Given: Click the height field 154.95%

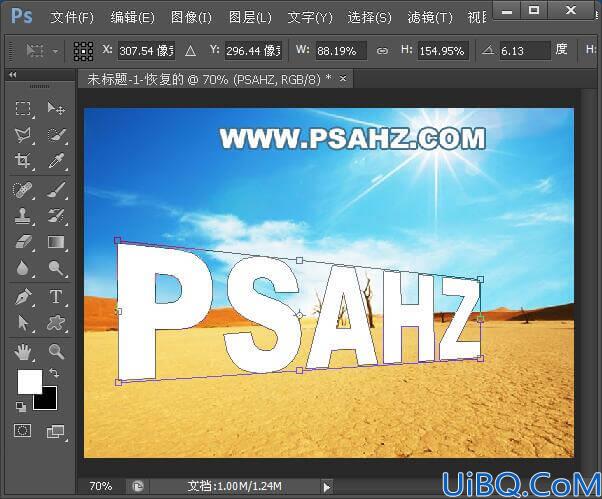Looking at the screenshot, I should tap(443, 51).
